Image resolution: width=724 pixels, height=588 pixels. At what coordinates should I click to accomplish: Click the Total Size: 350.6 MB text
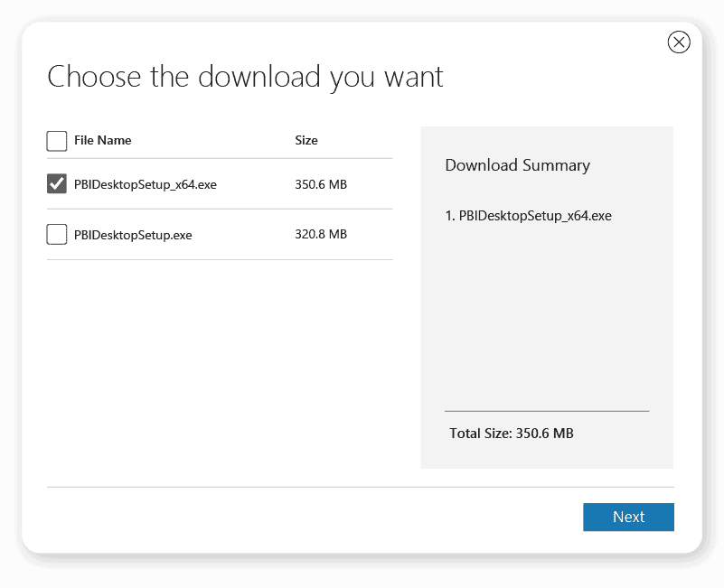click(512, 434)
